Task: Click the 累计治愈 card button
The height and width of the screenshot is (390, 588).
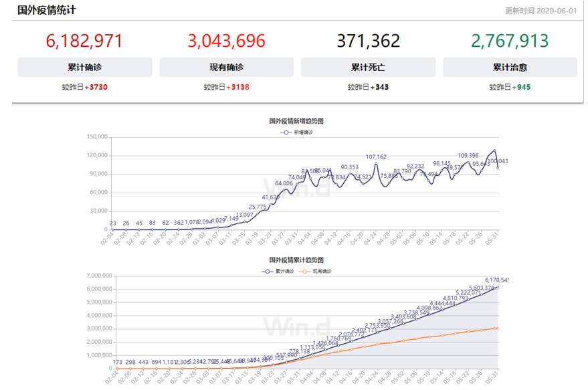Action: point(510,67)
